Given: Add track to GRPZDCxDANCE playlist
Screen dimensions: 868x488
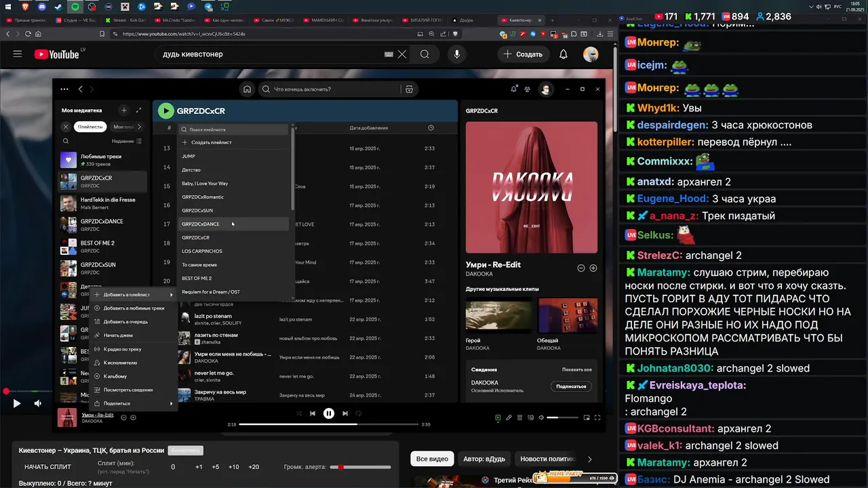Looking at the screenshot, I should 234,224.
